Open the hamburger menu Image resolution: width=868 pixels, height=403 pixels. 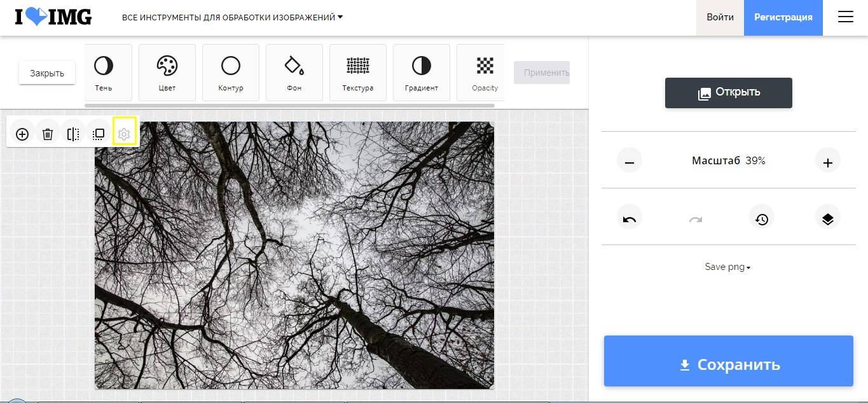845,18
